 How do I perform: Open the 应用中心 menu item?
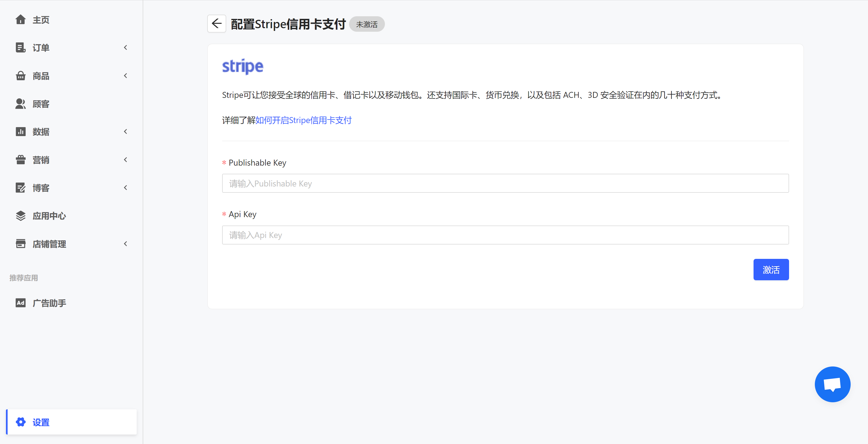(x=49, y=216)
